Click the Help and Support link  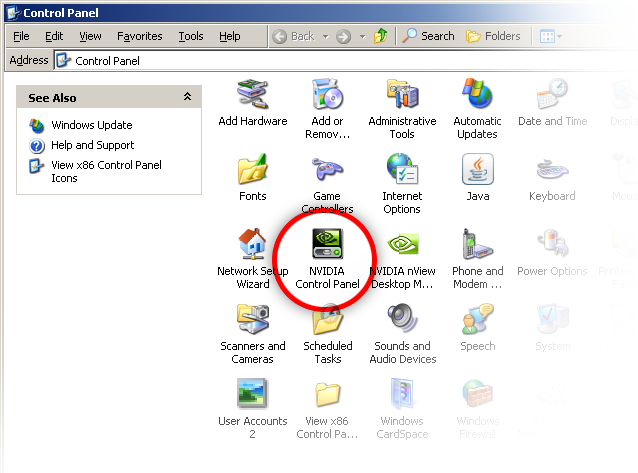(92, 145)
